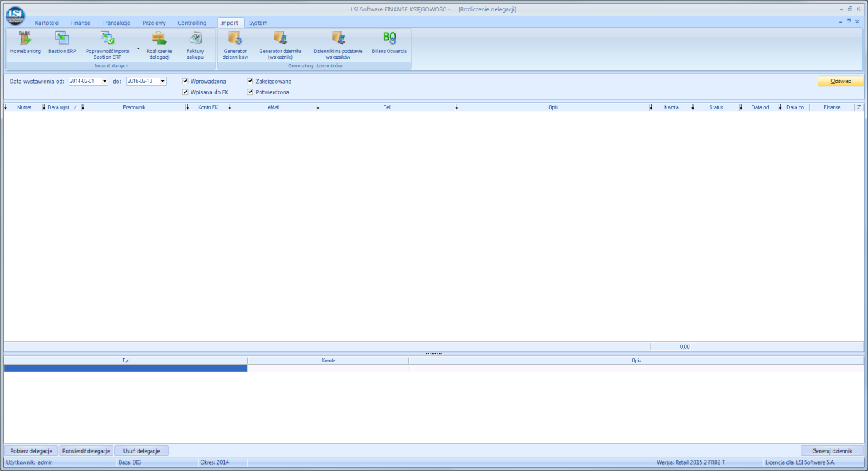Click arrow icon in Pracownik column header

click(83, 107)
